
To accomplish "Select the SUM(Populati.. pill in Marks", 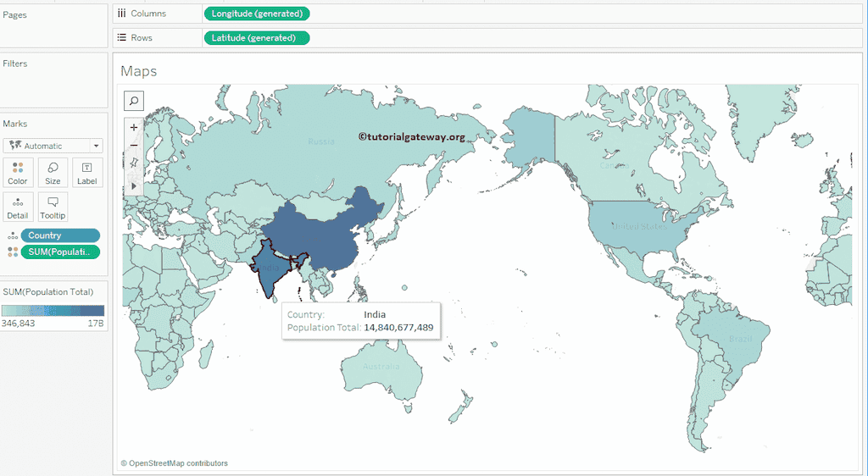I will tap(60, 252).
